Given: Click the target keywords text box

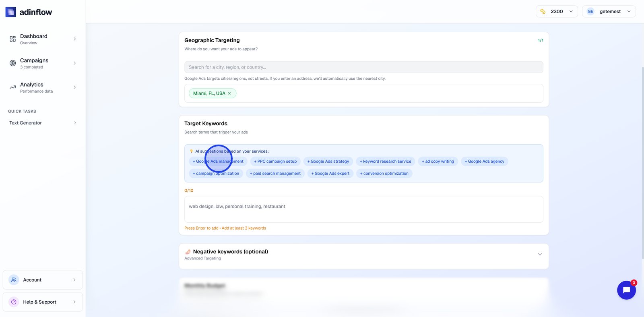Looking at the screenshot, I should (x=363, y=209).
